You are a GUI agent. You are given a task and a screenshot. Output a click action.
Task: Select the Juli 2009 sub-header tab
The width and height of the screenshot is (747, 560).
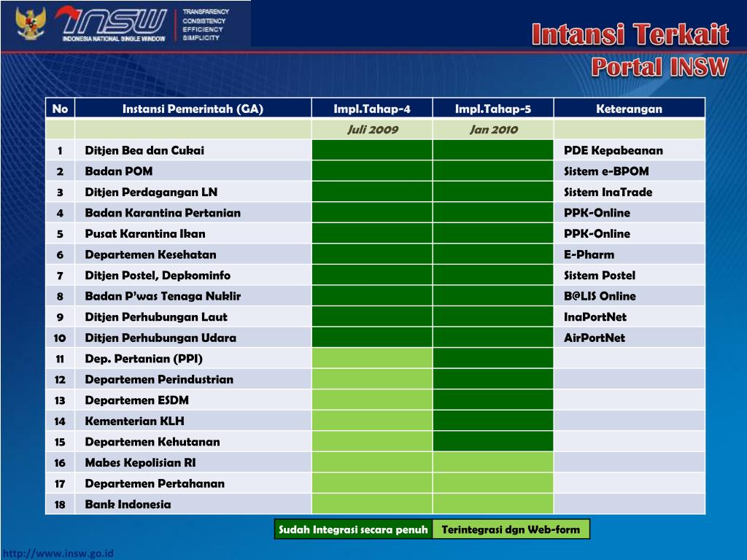[x=372, y=129]
